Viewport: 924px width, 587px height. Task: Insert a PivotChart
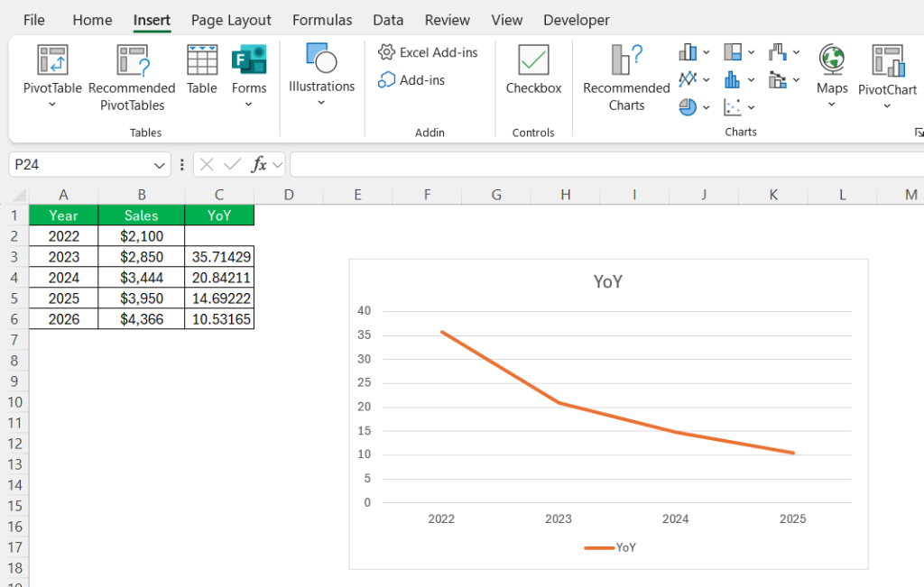(887, 72)
